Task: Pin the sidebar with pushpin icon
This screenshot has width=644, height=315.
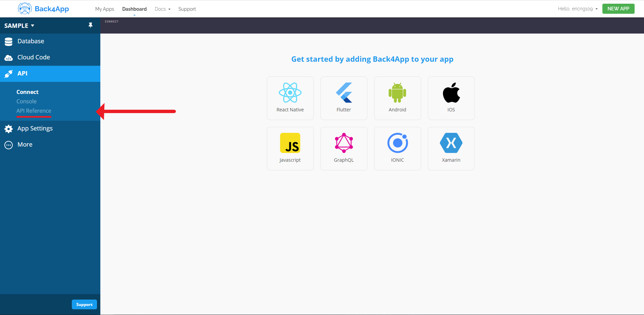Action: 90,25
